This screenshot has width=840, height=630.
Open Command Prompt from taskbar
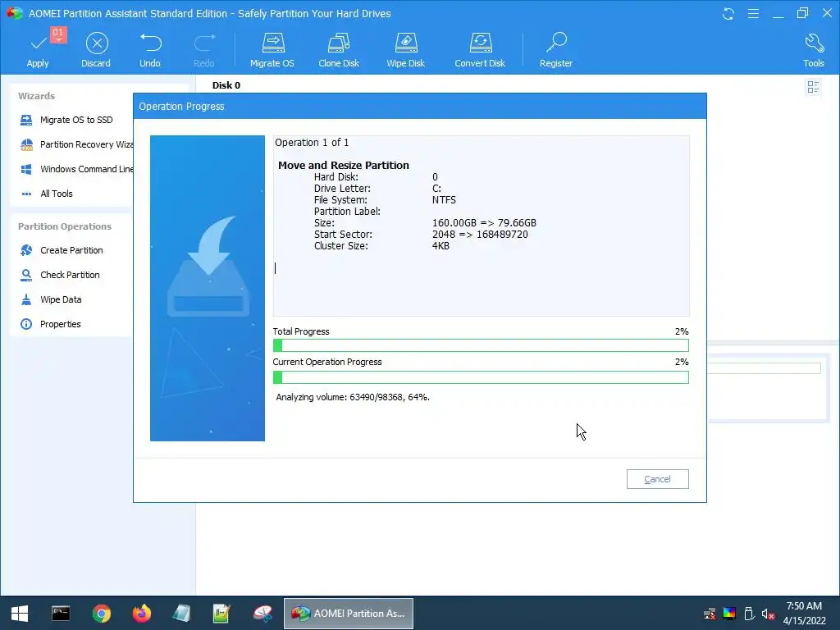point(61,614)
